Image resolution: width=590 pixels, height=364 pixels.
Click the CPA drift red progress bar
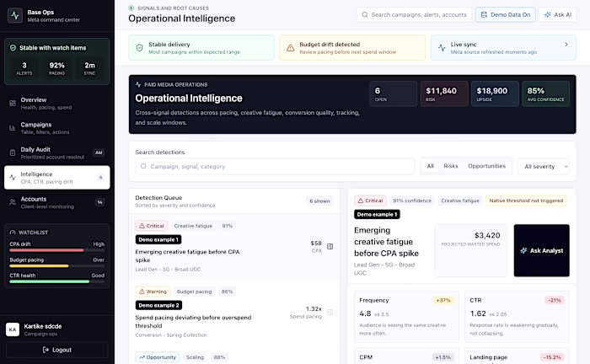(x=46, y=250)
